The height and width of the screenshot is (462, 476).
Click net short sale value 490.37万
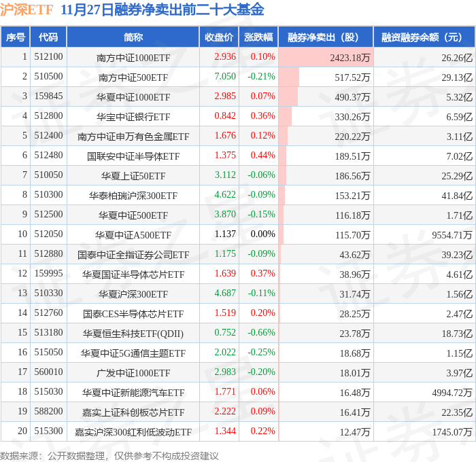352,96
